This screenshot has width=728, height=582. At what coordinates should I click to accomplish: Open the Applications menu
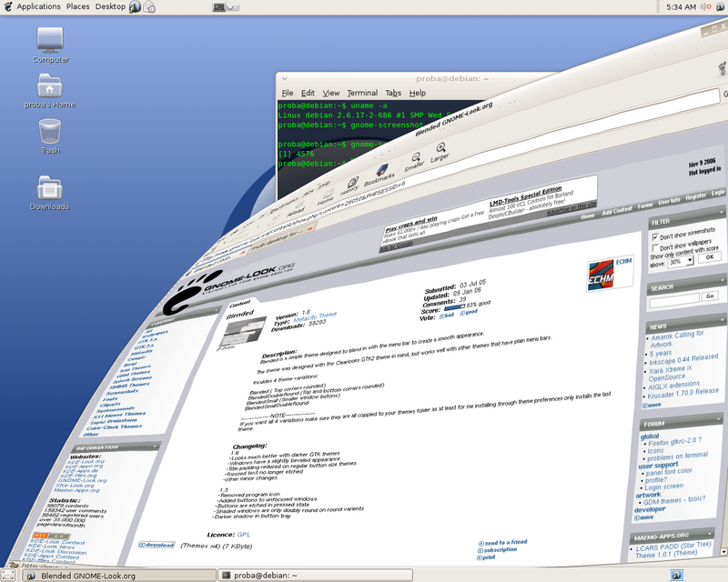tap(38, 6)
